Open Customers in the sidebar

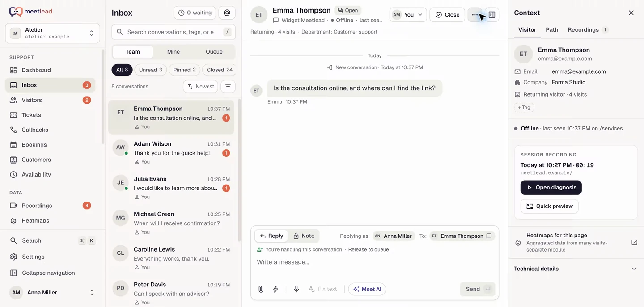[50, 160]
